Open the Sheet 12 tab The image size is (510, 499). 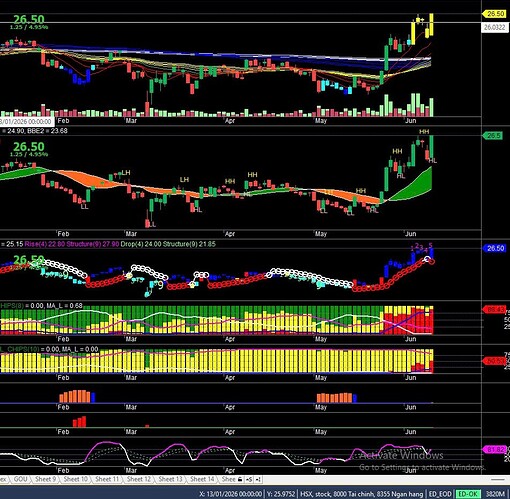(139, 479)
